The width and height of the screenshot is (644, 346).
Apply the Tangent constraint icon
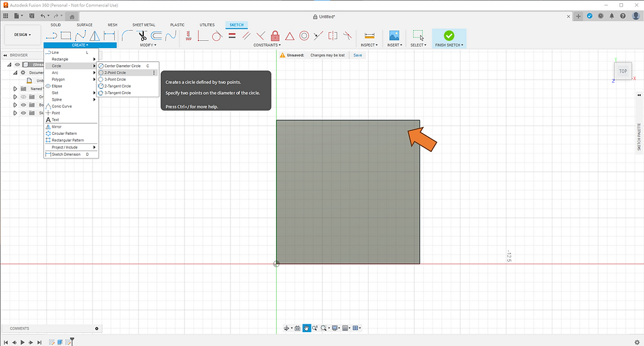point(218,36)
